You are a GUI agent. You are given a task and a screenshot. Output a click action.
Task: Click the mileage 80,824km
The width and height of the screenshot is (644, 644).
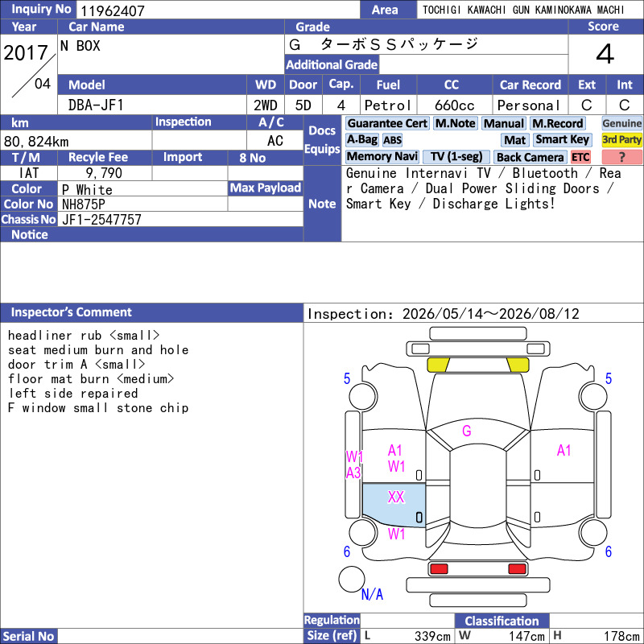pos(36,142)
